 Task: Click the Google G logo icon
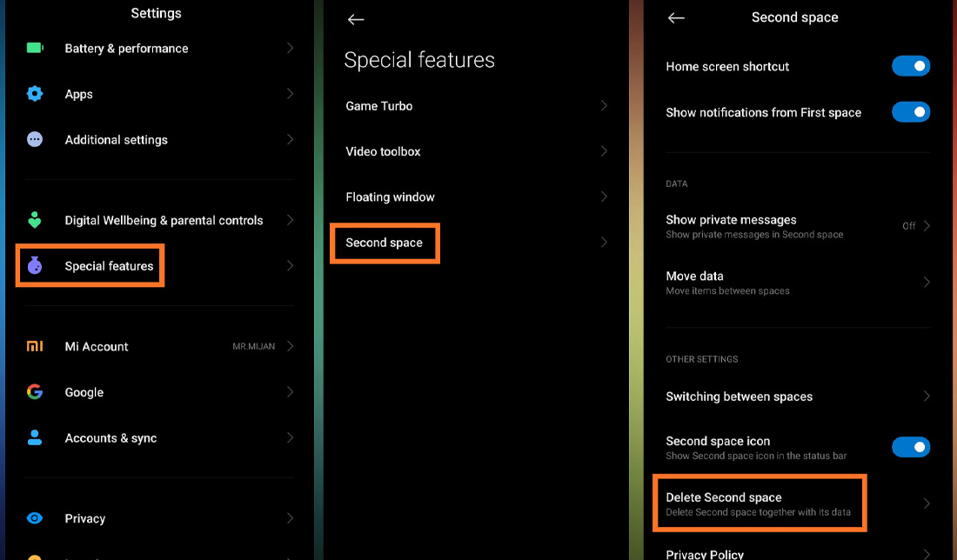coord(35,392)
